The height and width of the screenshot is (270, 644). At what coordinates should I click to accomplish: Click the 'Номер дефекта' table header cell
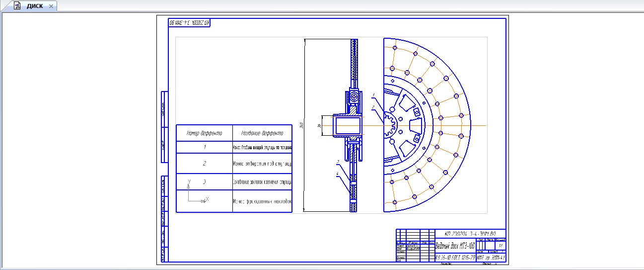coord(204,133)
